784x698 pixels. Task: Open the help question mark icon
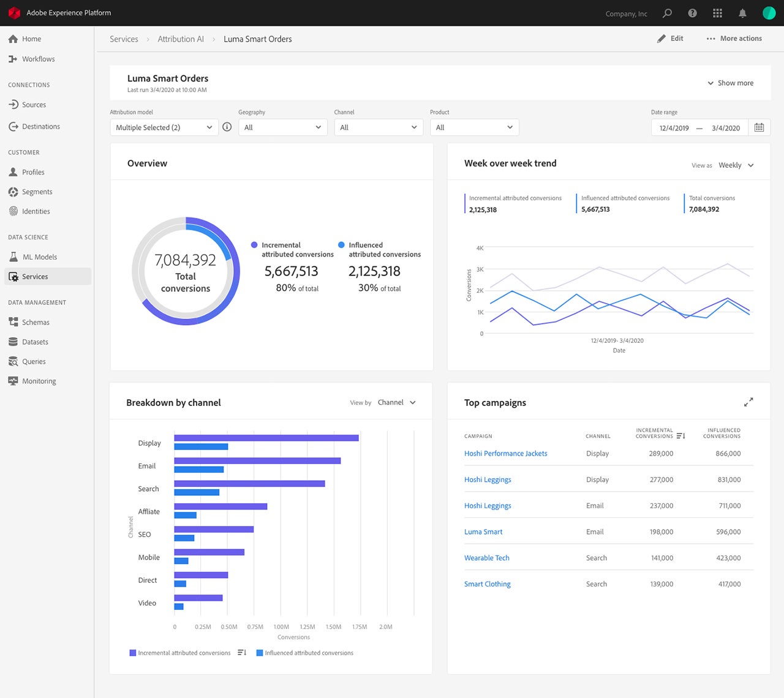(693, 13)
